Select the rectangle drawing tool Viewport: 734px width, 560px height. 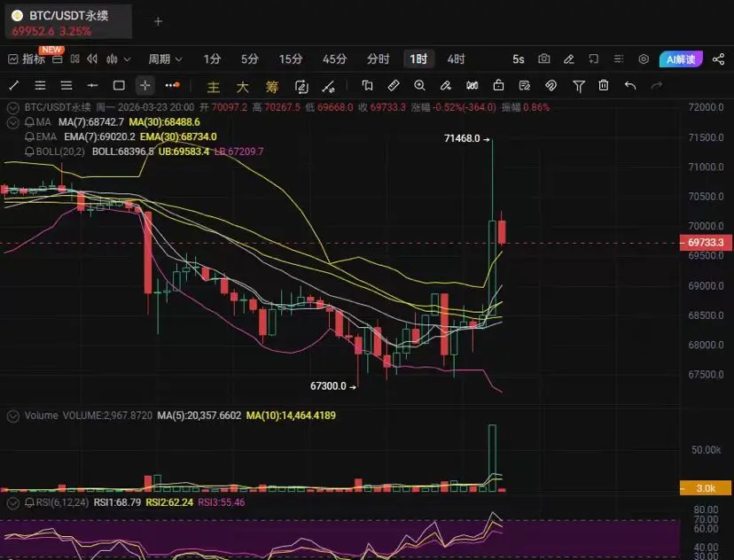point(119,85)
